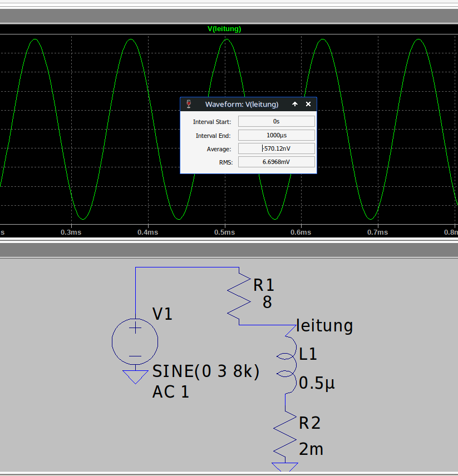Screen dimensions: 458x476
Task: Click the AC 1 text under V1
Action: (x=170, y=391)
